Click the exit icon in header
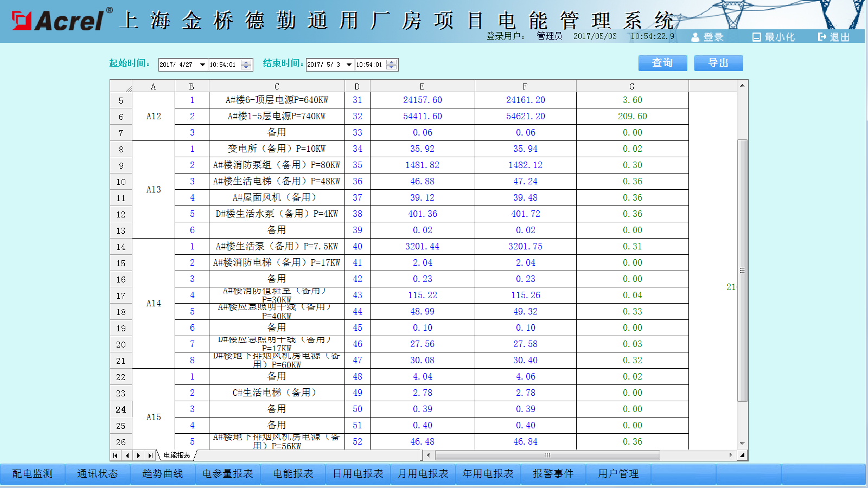Viewport: 868px width, 488px height. (x=822, y=37)
